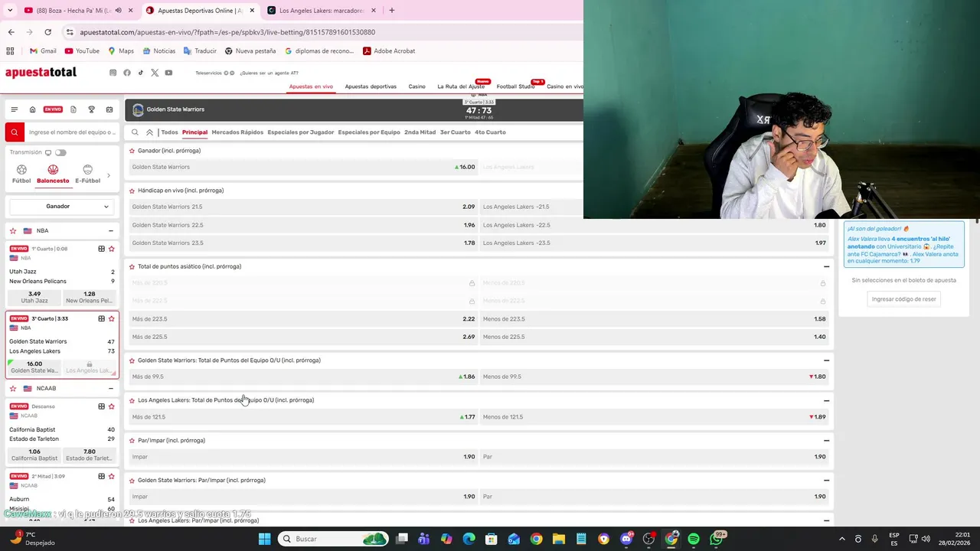
Task: Open Football Studio navigation item
Action: (x=515, y=86)
